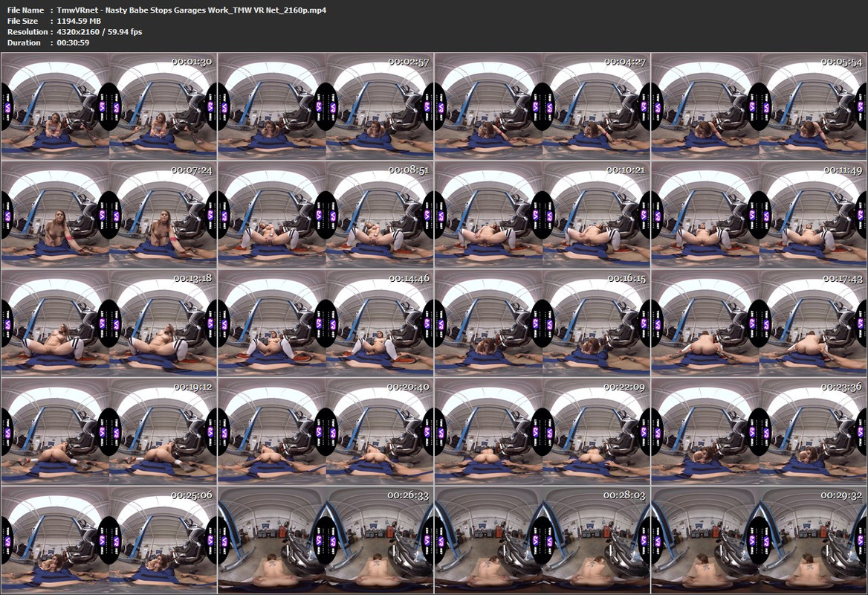
Task: Click the file size value "1194.59 MB"
Action: [x=80, y=21]
